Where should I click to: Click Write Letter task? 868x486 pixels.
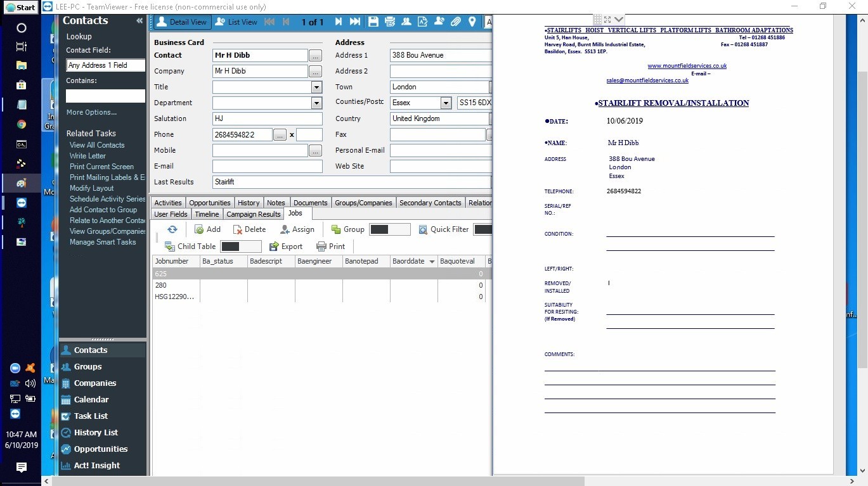(x=87, y=156)
